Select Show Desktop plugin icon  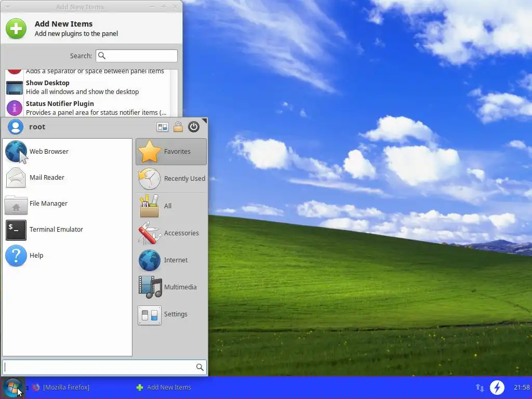(x=14, y=87)
